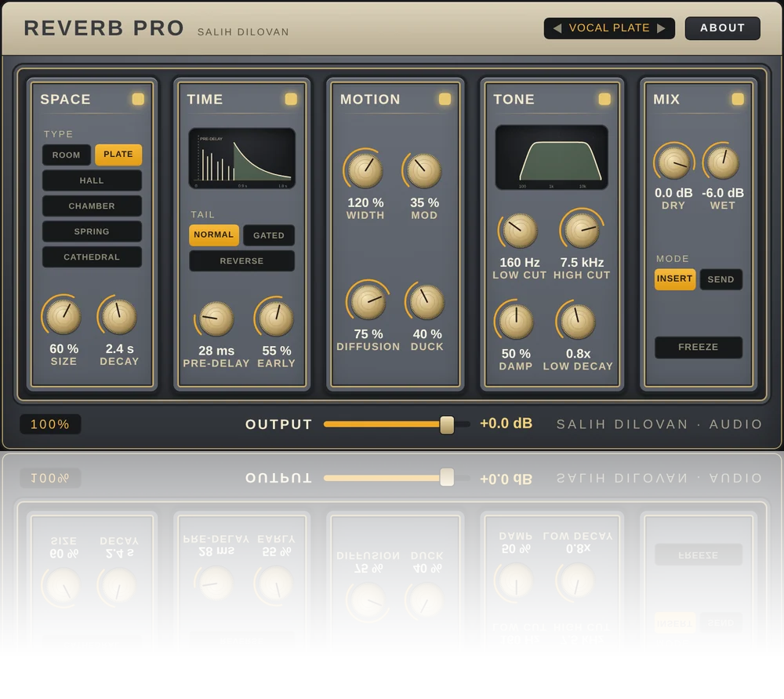The width and height of the screenshot is (784, 699).
Task: Click the 100% zoom scale field
Action: coord(50,424)
